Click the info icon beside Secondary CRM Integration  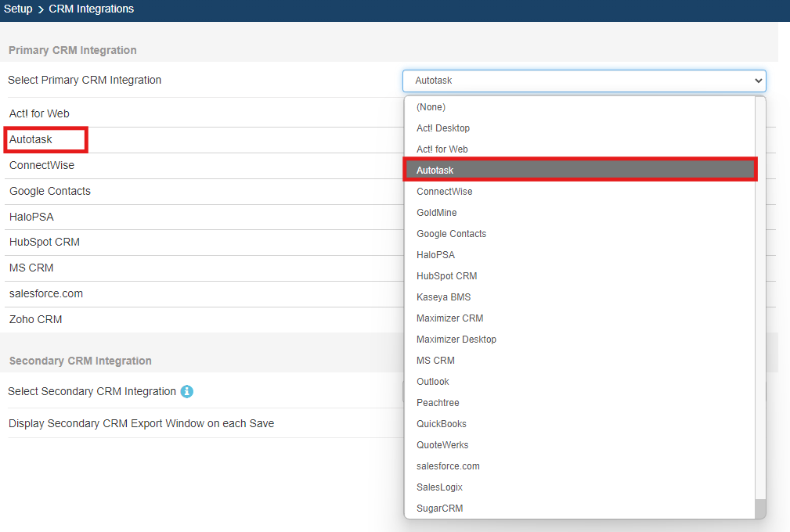point(186,392)
